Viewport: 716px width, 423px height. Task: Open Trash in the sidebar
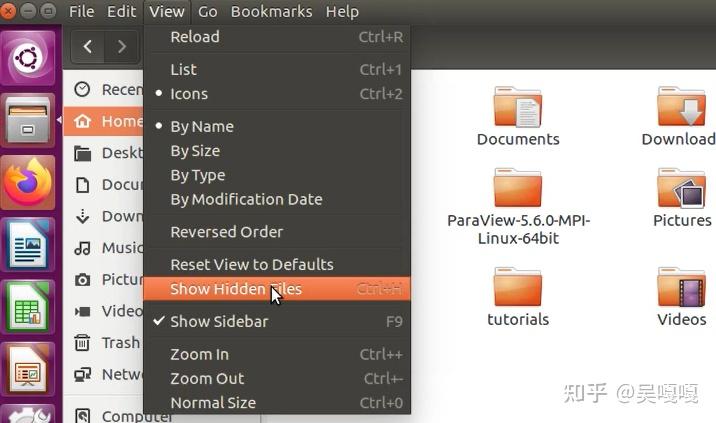(x=120, y=342)
